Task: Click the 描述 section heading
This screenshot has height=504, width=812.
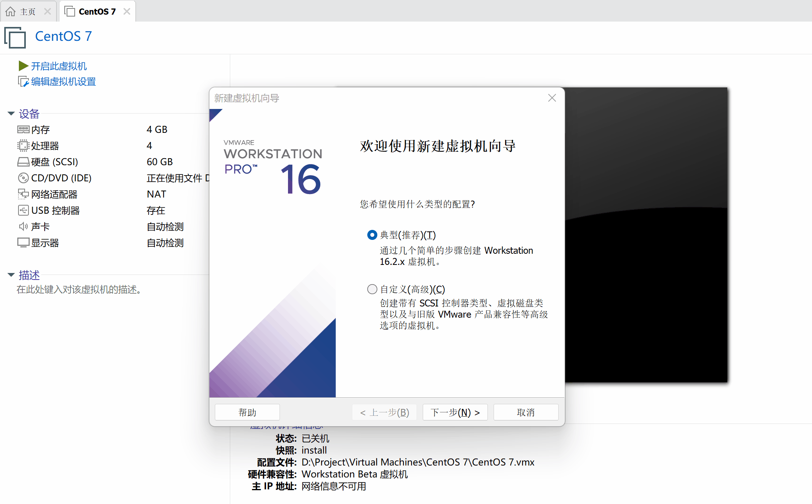Action: coord(29,275)
